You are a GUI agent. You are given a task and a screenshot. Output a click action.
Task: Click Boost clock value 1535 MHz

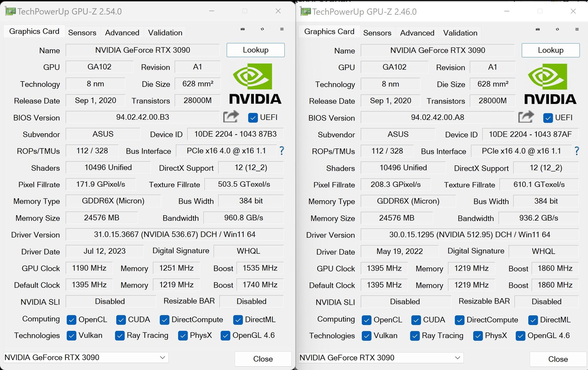click(260, 268)
